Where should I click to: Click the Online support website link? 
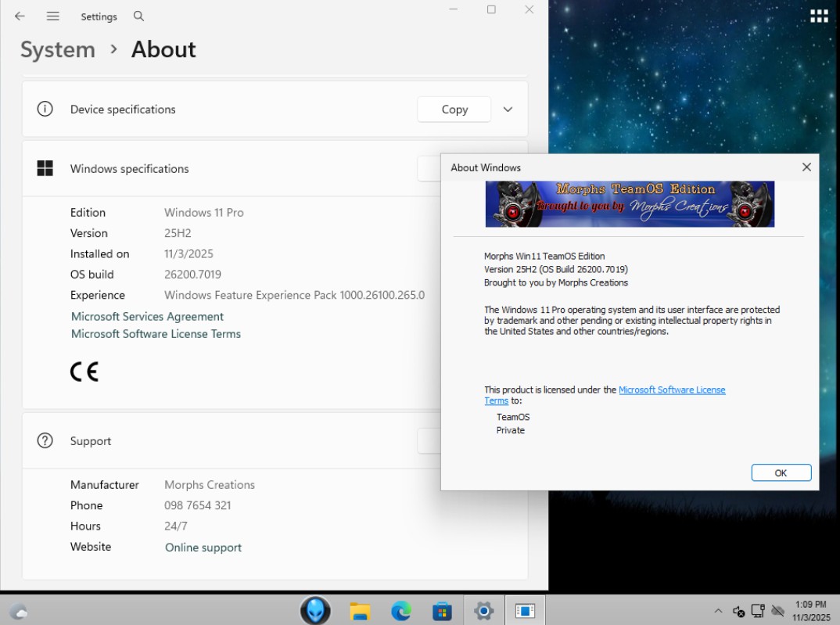coord(203,548)
